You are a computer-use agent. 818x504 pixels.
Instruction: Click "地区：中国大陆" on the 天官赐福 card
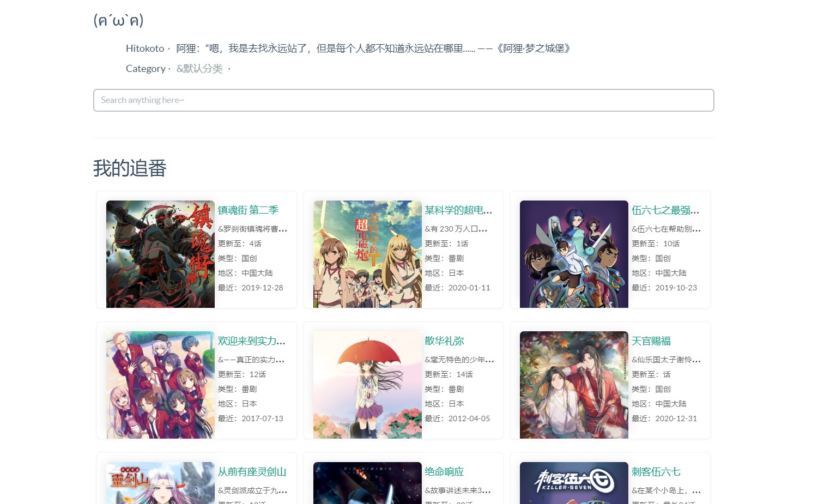(x=659, y=404)
